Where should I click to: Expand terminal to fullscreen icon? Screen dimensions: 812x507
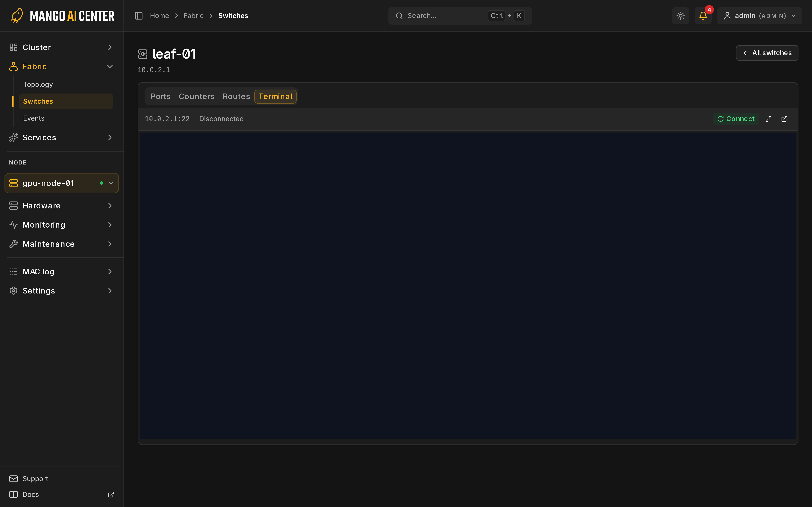coord(768,119)
